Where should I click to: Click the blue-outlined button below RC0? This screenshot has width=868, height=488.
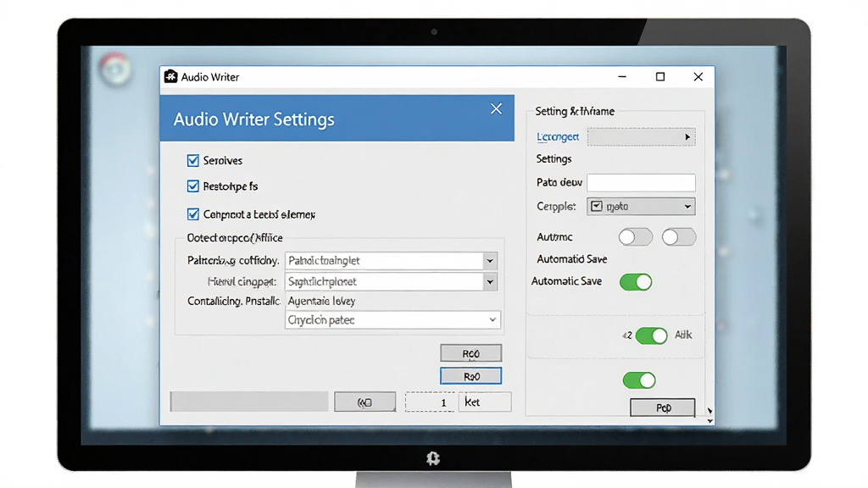pyautogui.click(x=471, y=376)
